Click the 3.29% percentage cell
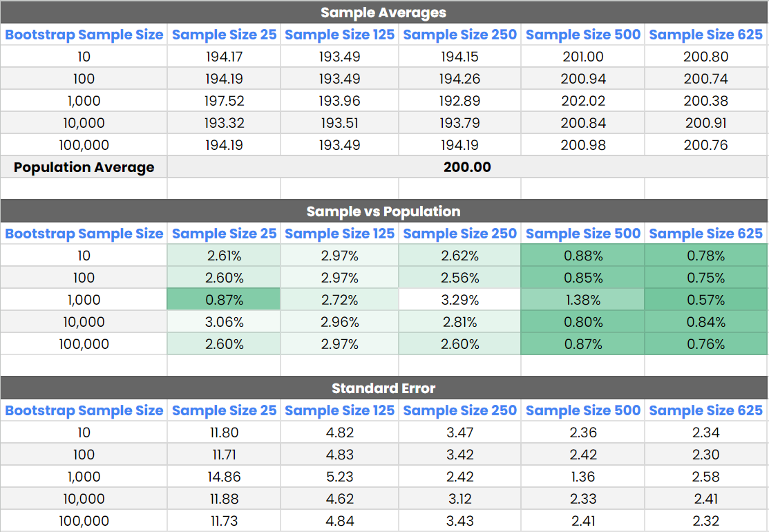769x532 pixels. (x=459, y=300)
